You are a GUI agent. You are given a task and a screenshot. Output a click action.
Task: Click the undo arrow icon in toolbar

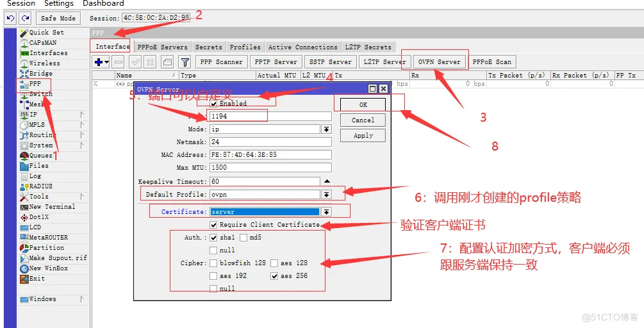10,18
